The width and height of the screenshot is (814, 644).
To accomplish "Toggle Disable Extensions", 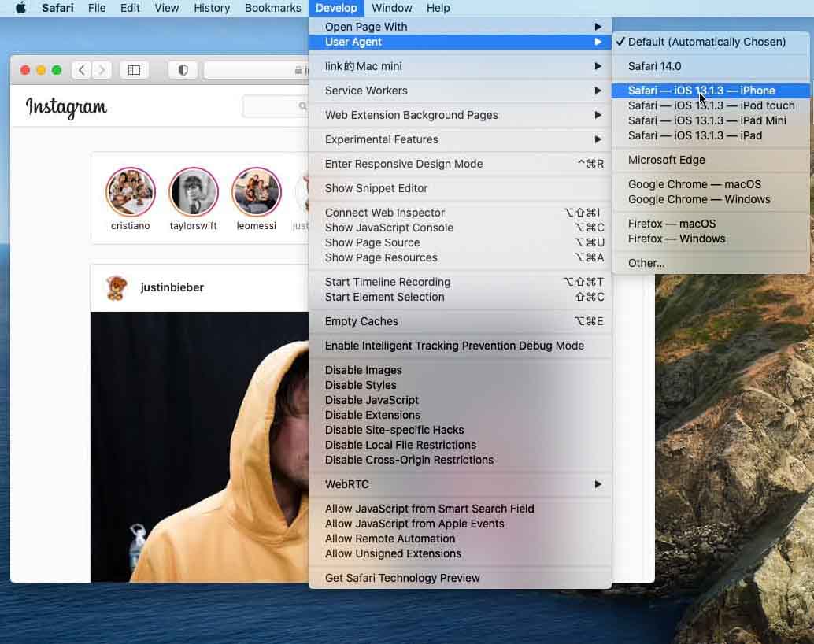I will tap(460, 416).
